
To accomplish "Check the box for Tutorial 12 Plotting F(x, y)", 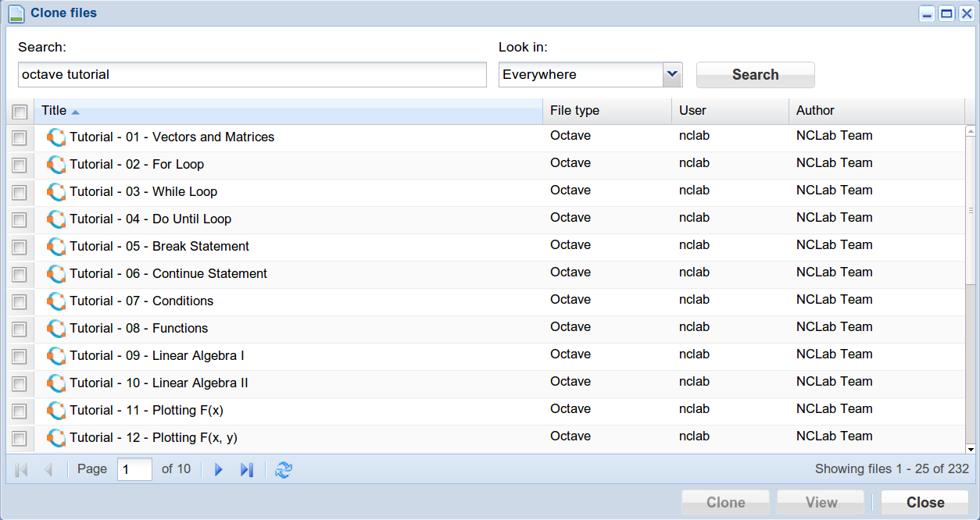I will [20, 439].
